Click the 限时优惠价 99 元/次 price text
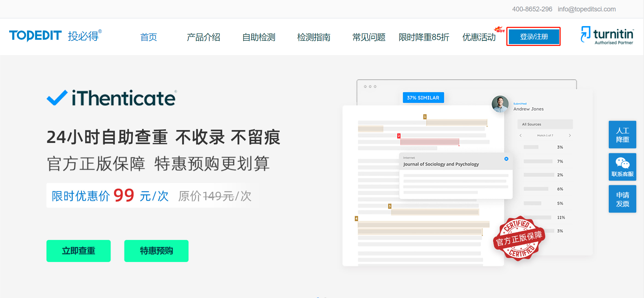 point(110,195)
